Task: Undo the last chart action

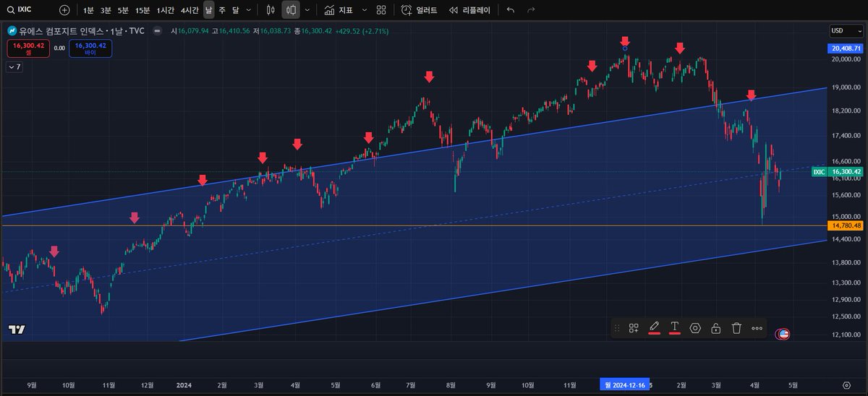Action: pos(511,10)
